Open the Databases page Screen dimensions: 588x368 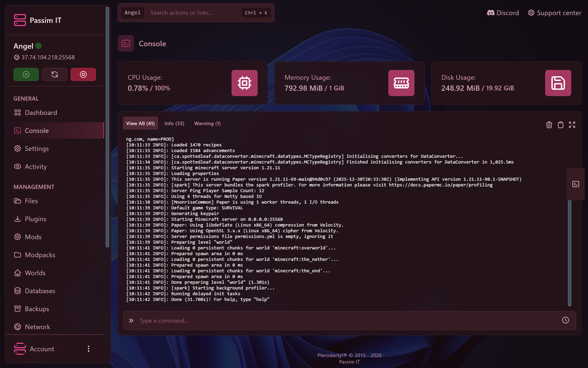point(54,291)
